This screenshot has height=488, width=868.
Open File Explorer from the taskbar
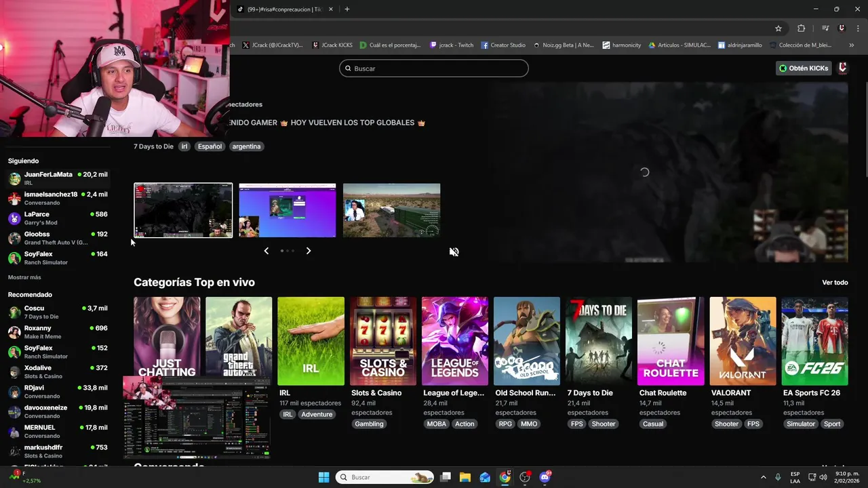(x=465, y=477)
